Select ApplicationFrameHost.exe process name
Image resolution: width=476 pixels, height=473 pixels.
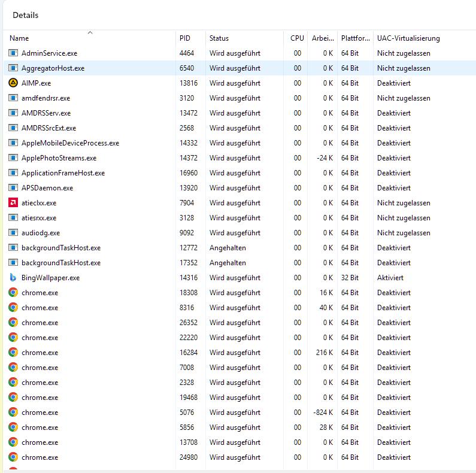pyautogui.click(x=63, y=173)
